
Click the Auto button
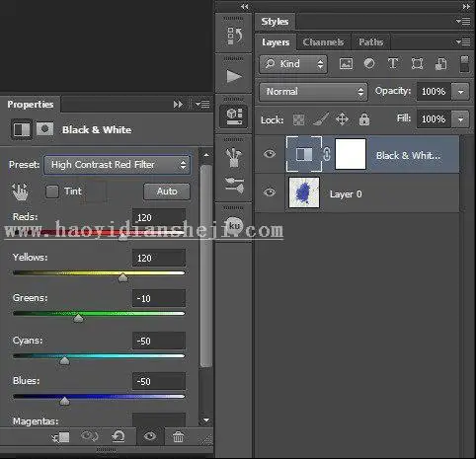click(x=167, y=191)
